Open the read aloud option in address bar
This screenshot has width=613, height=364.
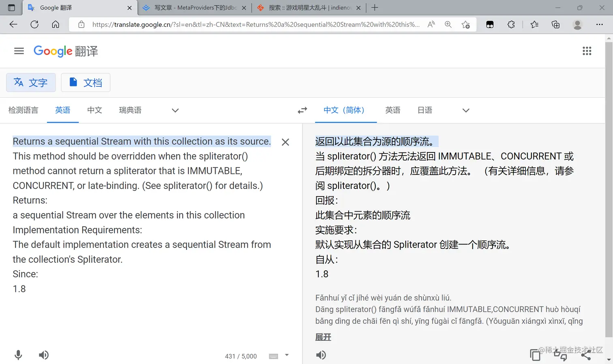pos(431,24)
